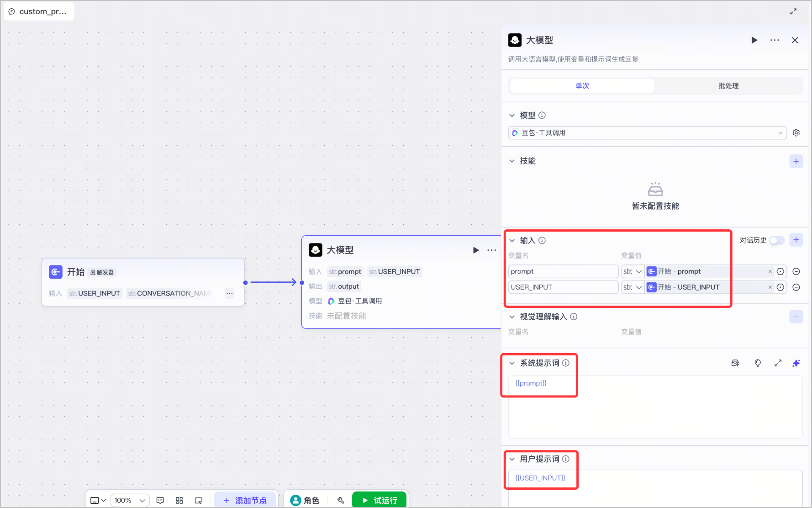Open more options on canvas 大模型 node
This screenshot has width=812, height=508.
coord(491,250)
